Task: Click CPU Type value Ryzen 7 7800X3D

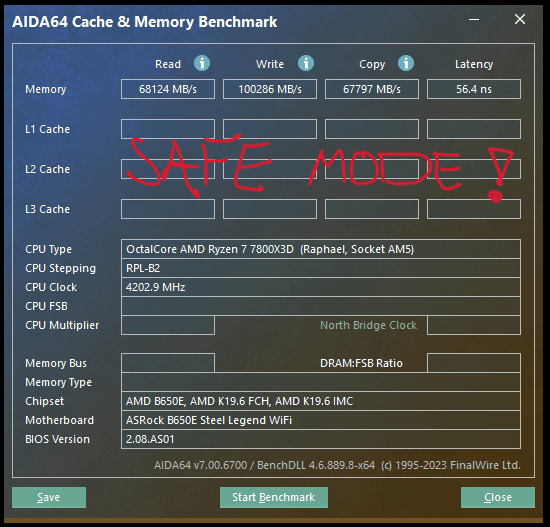Action: pyautogui.click(x=321, y=249)
